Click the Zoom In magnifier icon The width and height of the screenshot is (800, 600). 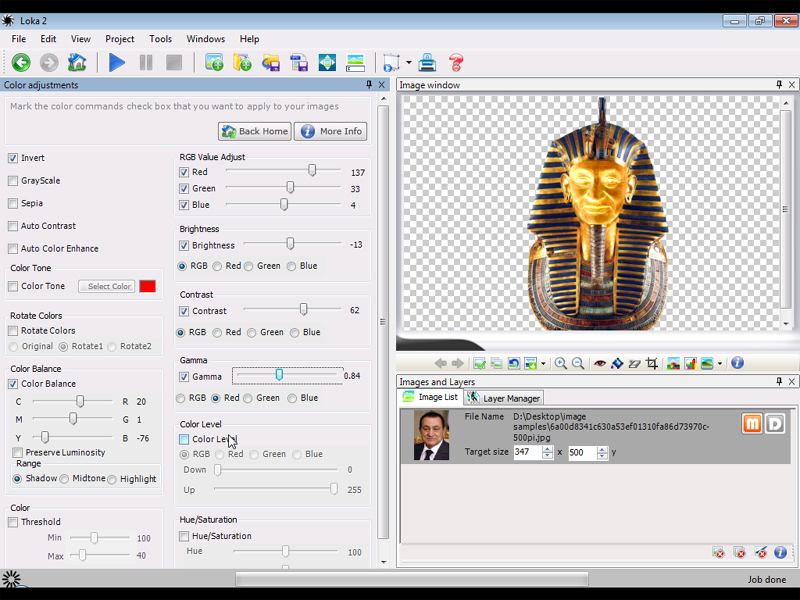(x=561, y=363)
